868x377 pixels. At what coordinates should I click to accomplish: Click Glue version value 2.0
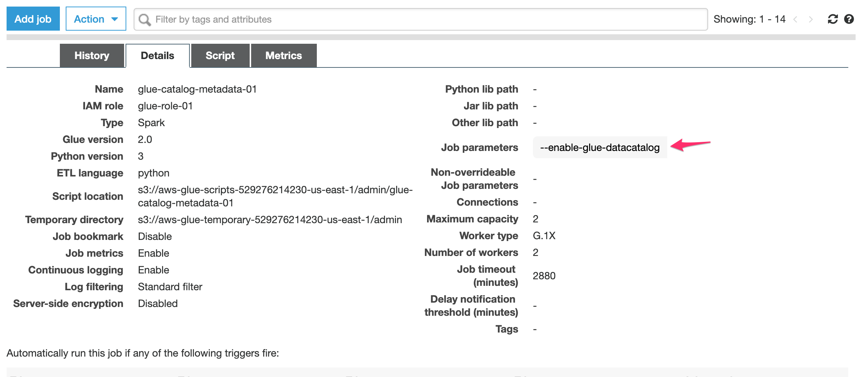[x=145, y=139]
